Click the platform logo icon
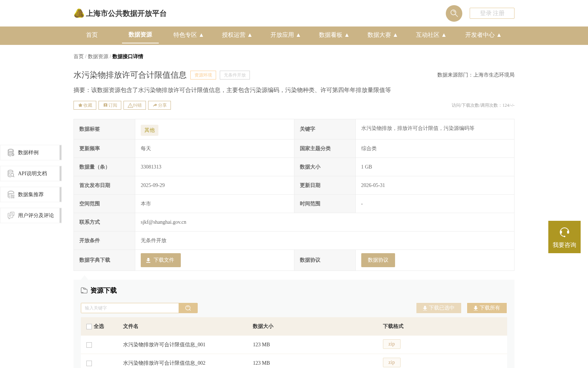588x368 pixels. coord(79,13)
